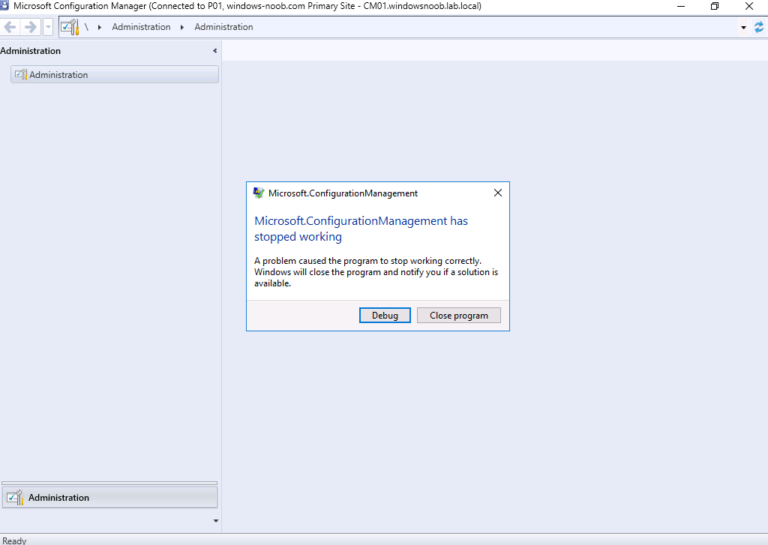Viewport: 768px width, 545px height.
Task: Click the error dialog's title bar app icon
Action: point(259,193)
